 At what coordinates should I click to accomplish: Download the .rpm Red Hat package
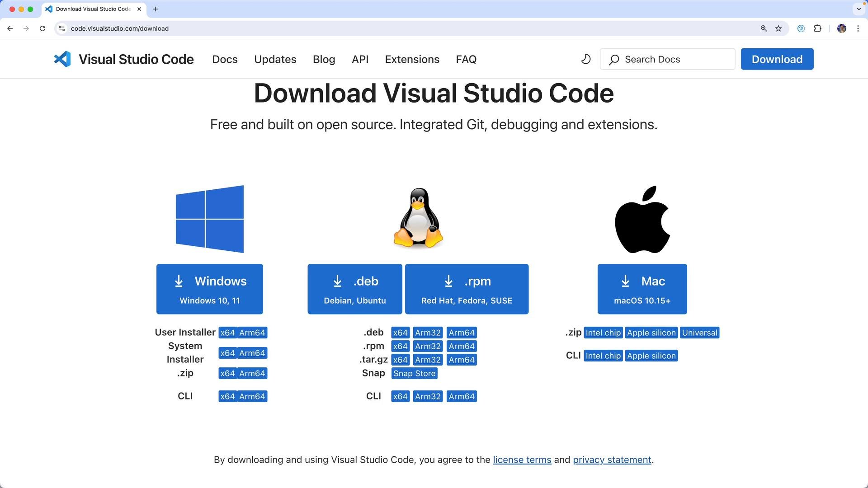(x=467, y=289)
